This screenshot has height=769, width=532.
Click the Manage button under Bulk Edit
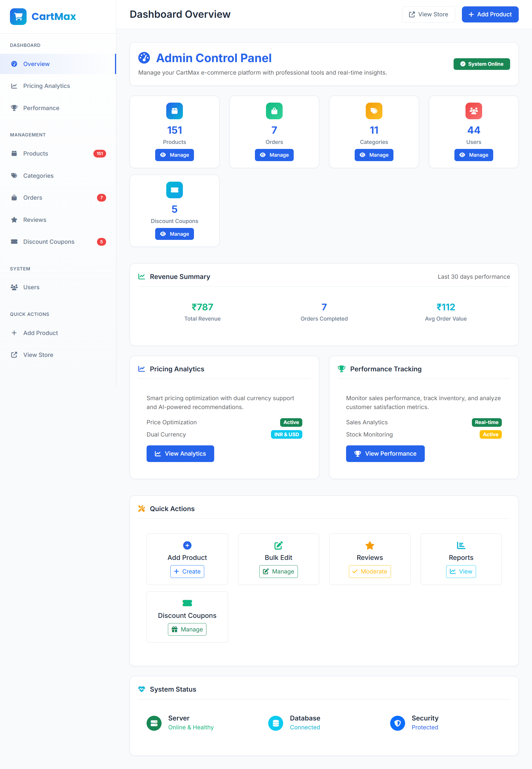[x=278, y=572]
